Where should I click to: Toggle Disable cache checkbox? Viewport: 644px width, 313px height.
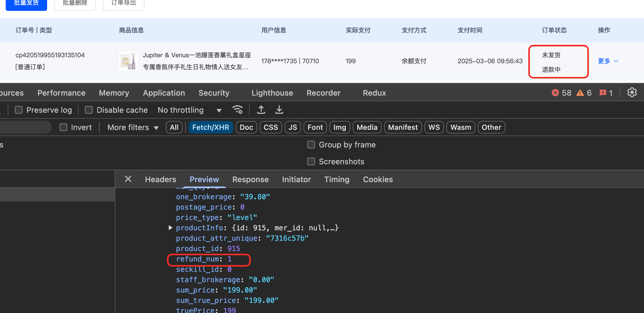click(89, 110)
